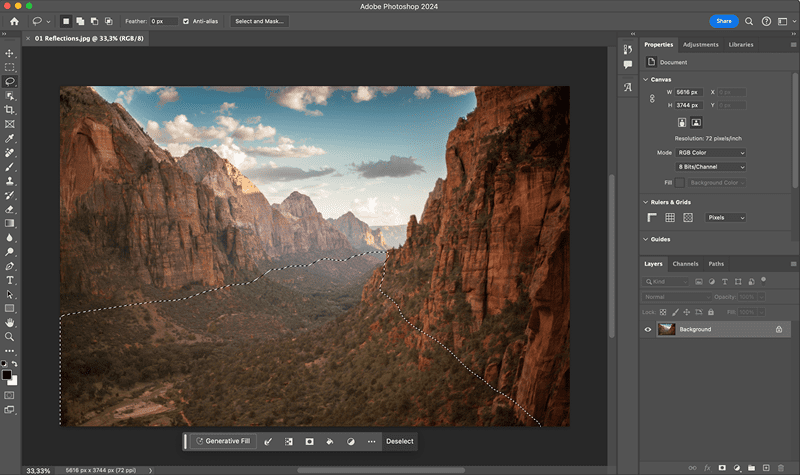Select the Properties tab
This screenshot has width=800, height=475.
[x=658, y=45]
